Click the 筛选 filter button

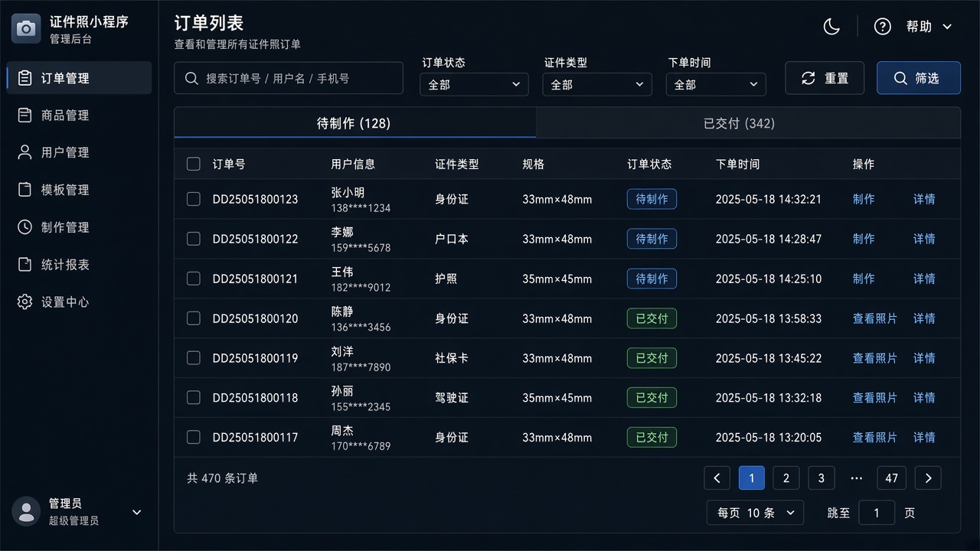919,78
